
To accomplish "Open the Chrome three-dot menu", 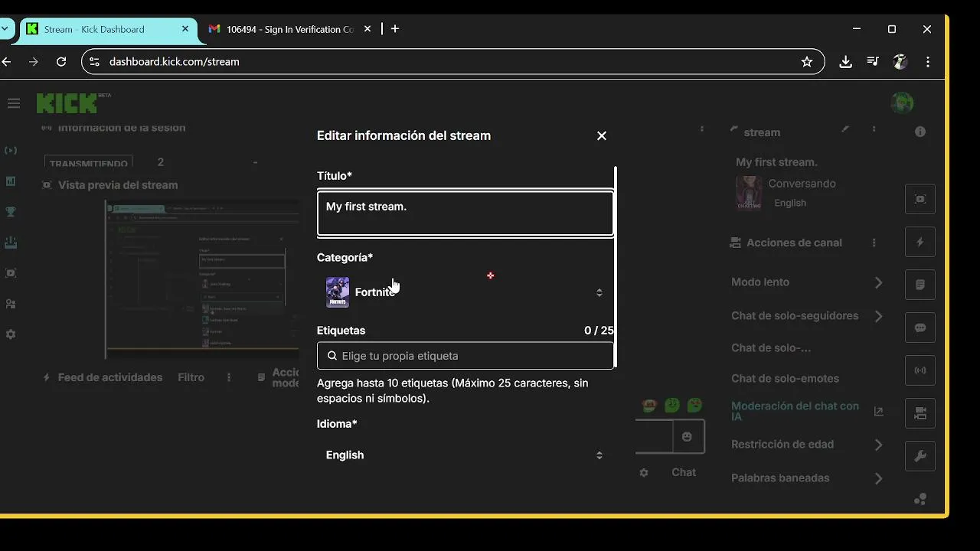I will tap(928, 61).
